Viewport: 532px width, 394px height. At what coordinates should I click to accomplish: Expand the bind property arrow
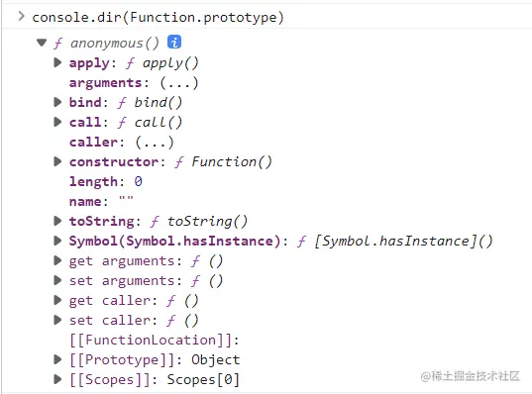pos(57,102)
